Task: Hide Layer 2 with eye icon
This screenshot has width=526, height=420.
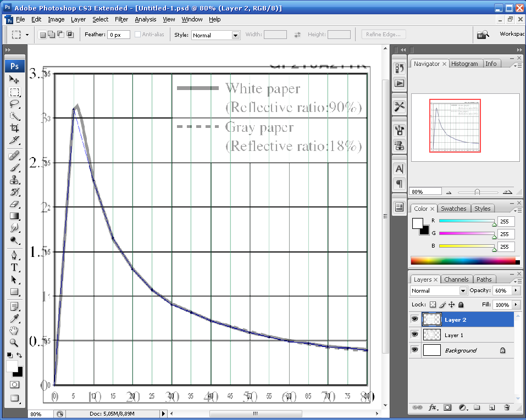Action: 414,320
